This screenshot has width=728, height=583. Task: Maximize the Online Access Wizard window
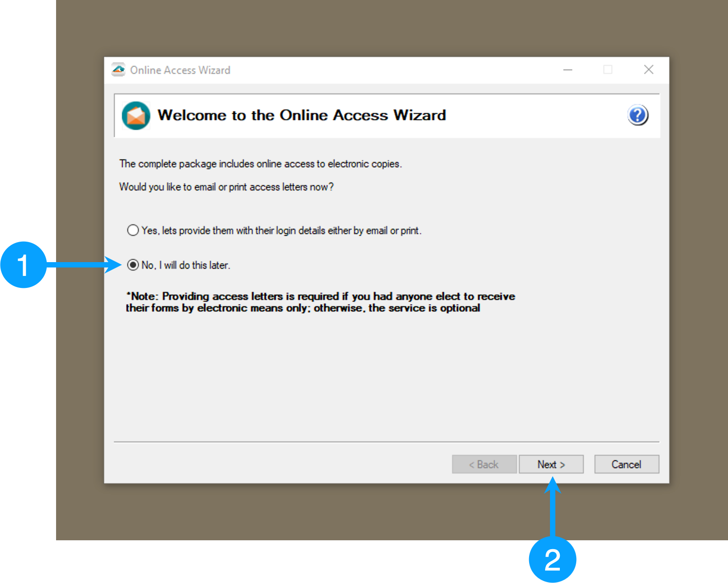click(x=607, y=70)
